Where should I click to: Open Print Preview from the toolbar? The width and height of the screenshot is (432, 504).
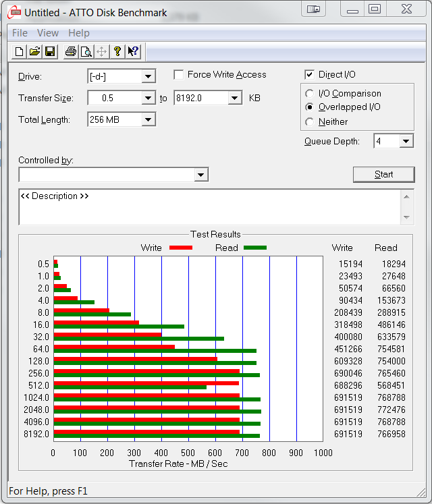pyautogui.click(x=86, y=51)
